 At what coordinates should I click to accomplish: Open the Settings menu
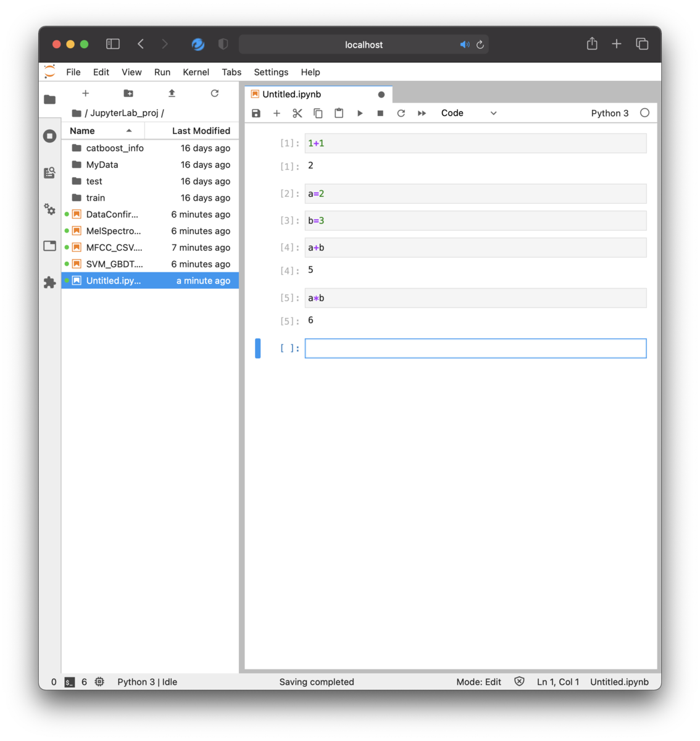[271, 72]
